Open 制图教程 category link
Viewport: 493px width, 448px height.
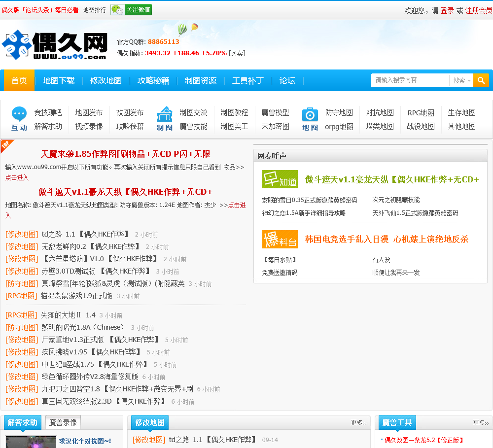[x=234, y=112]
